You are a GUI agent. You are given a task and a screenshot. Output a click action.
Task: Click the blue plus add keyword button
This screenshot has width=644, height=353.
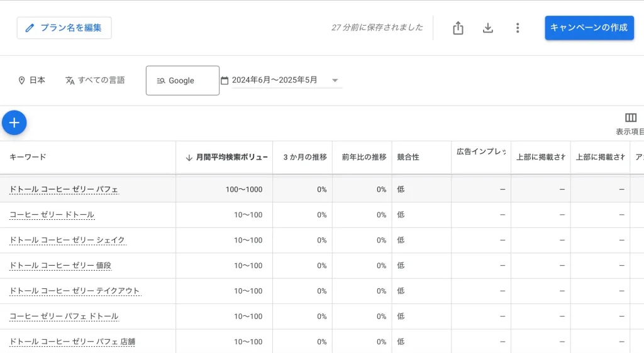click(x=14, y=122)
